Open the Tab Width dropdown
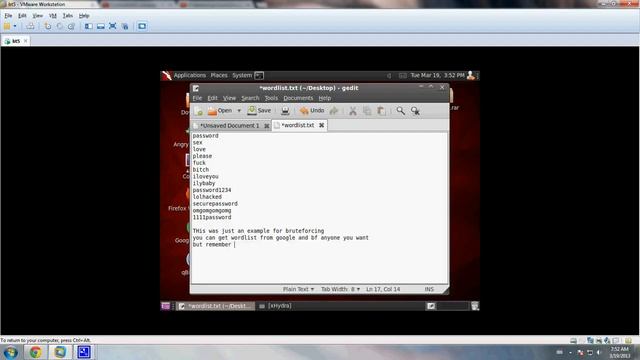Image resolution: width=640 pixels, height=360 pixels. coord(340,289)
